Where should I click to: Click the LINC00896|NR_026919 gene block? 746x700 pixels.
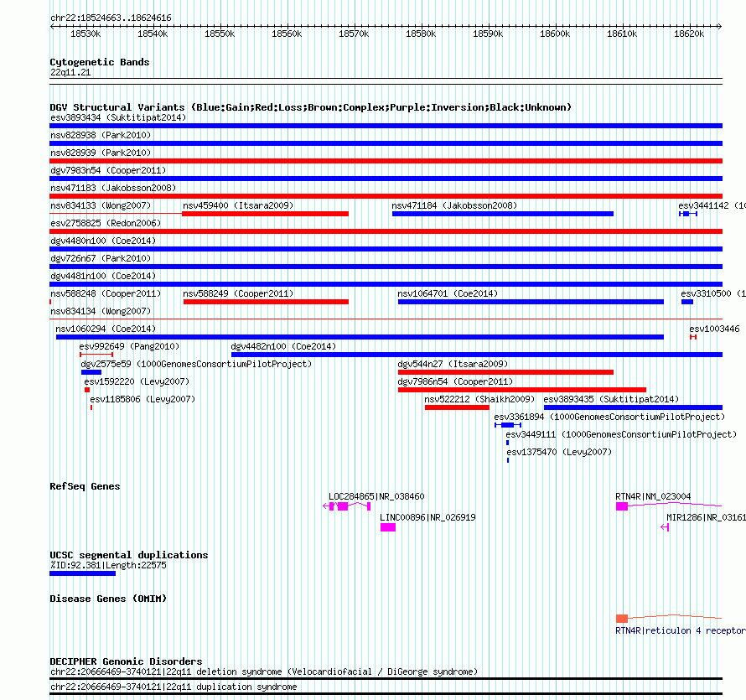tap(388, 527)
